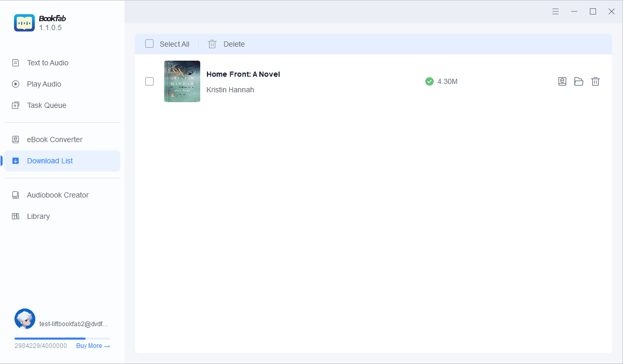Select the Download List label
The width and height of the screenshot is (623, 364).
tap(50, 161)
